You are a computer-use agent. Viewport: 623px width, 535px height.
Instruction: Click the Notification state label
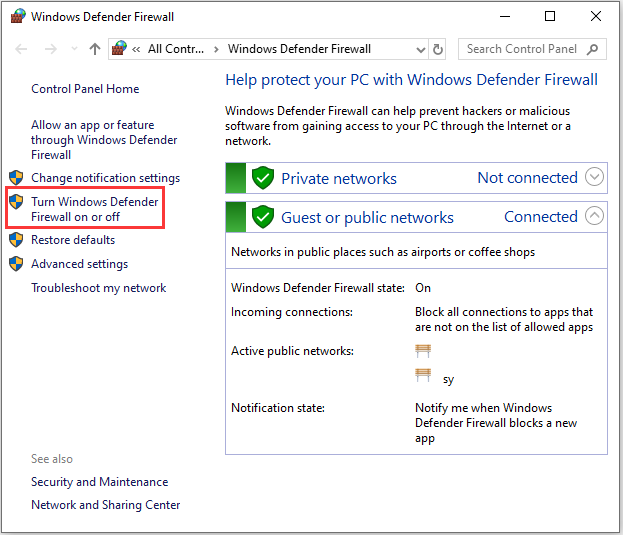278,408
